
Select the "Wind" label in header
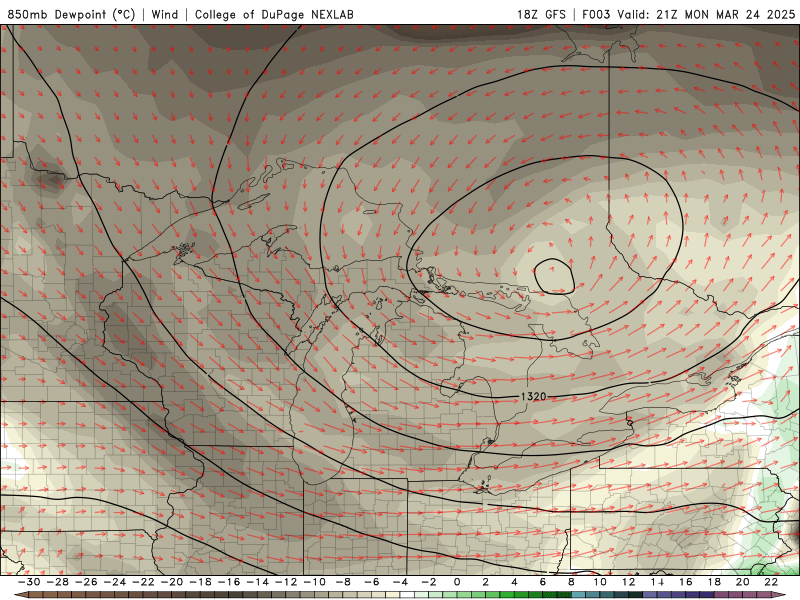pos(165,14)
